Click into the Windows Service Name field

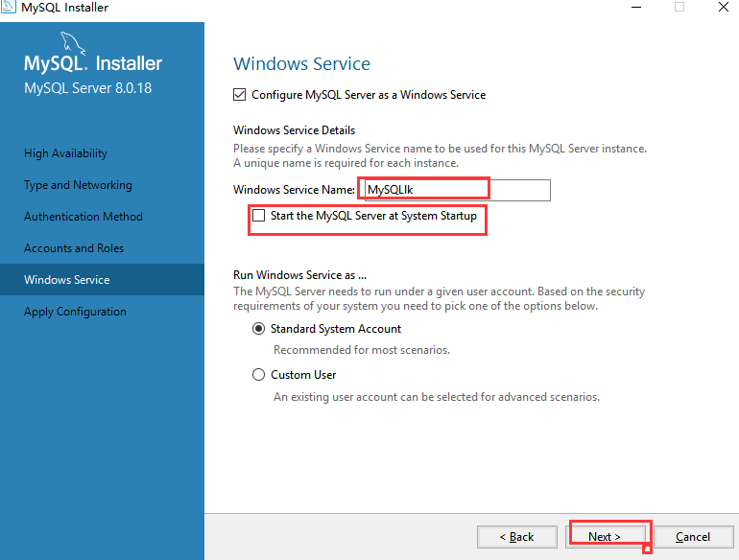pos(458,190)
